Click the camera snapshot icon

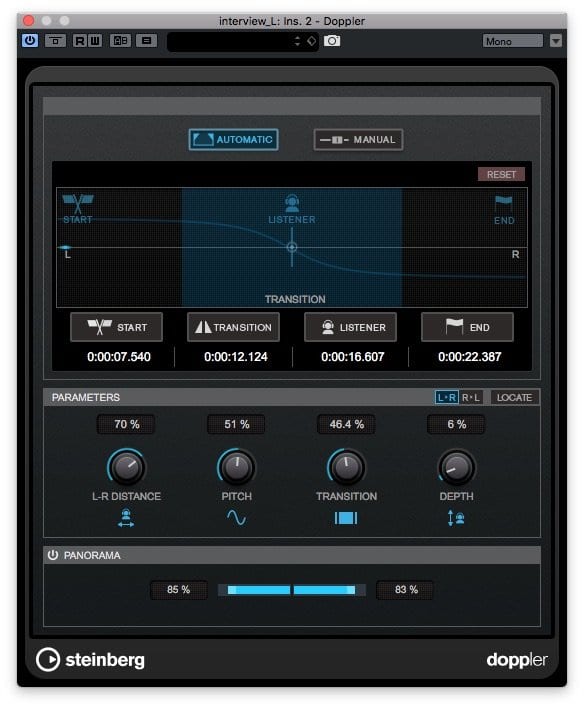[332, 41]
